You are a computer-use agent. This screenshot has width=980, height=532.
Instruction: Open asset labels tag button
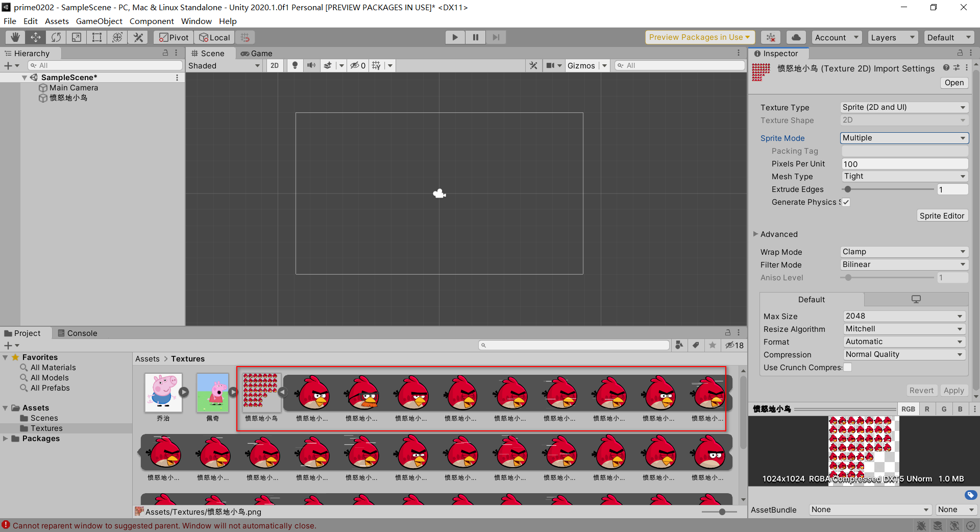pyautogui.click(x=970, y=495)
